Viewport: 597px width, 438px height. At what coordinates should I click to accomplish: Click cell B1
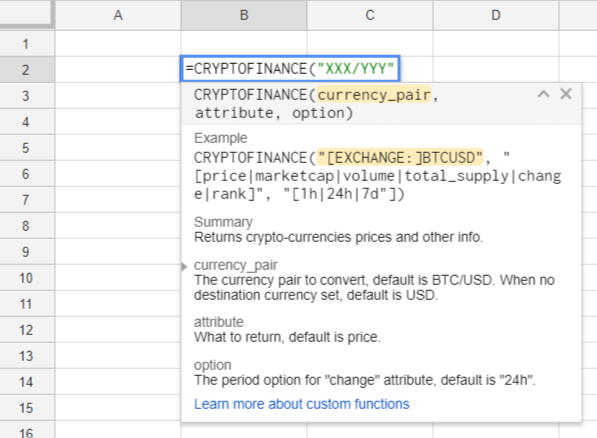pyautogui.click(x=244, y=44)
